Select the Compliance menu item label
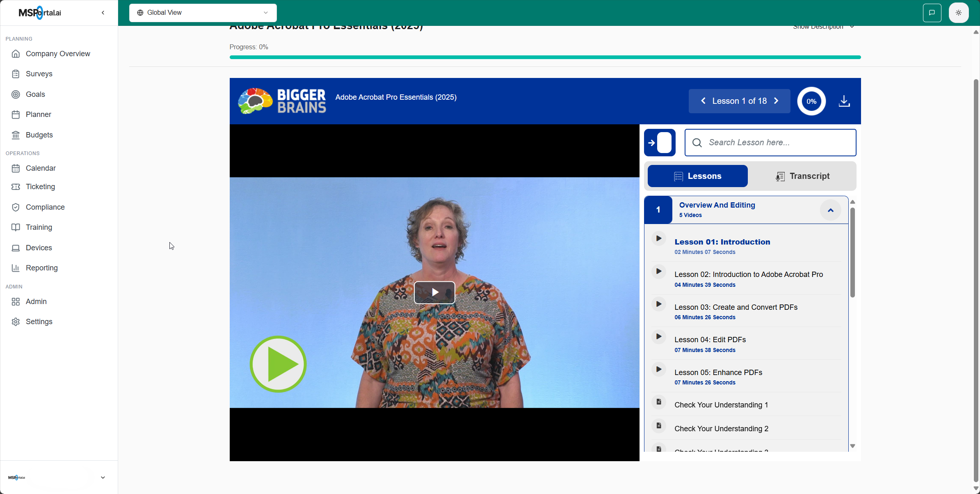 point(45,207)
